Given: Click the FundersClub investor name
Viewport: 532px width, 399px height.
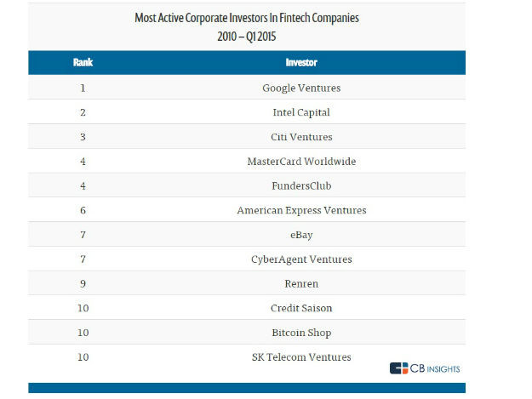Looking at the screenshot, I should (x=301, y=185).
